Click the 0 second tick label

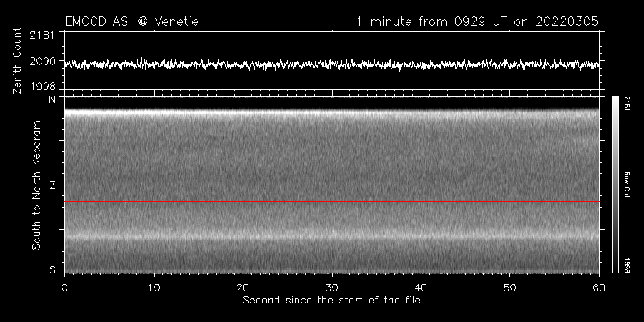(x=64, y=288)
